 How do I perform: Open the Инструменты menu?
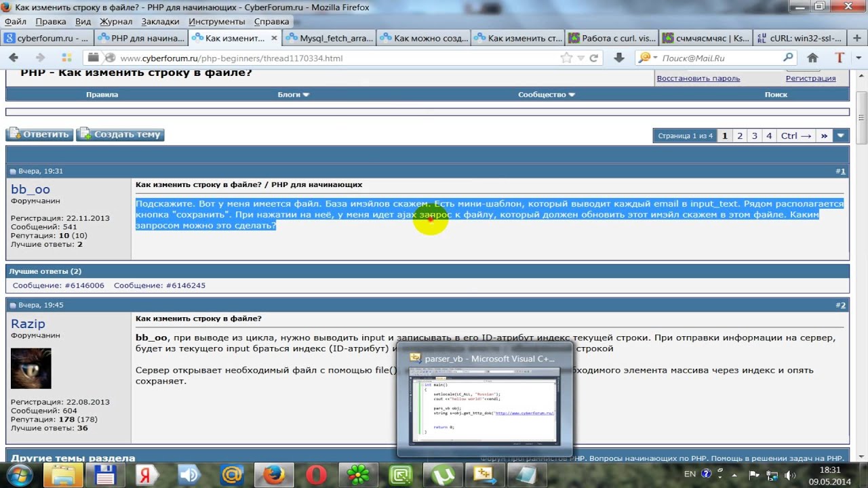click(217, 22)
